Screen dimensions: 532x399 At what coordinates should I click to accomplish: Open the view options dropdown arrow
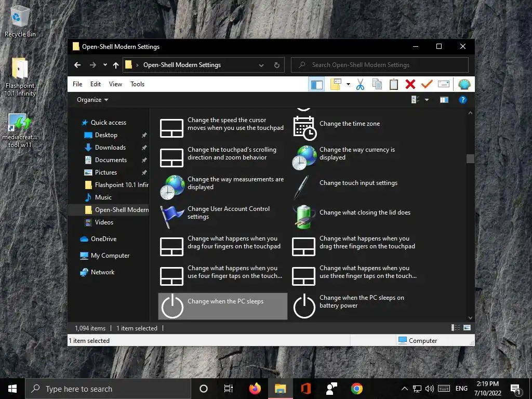pyautogui.click(x=427, y=100)
